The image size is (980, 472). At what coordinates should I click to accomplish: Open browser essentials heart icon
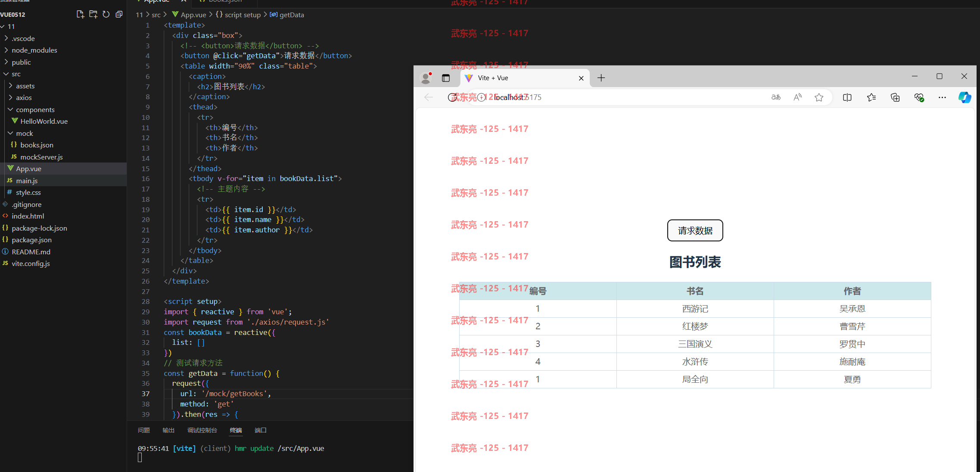pyautogui.click(x=919, y=97)
